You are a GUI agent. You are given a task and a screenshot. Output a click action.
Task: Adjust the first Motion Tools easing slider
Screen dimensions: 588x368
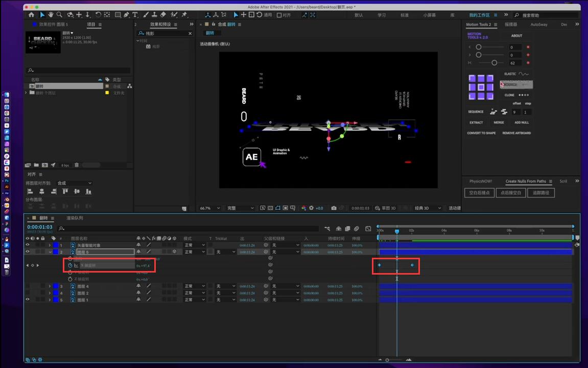tap(479, 47)
